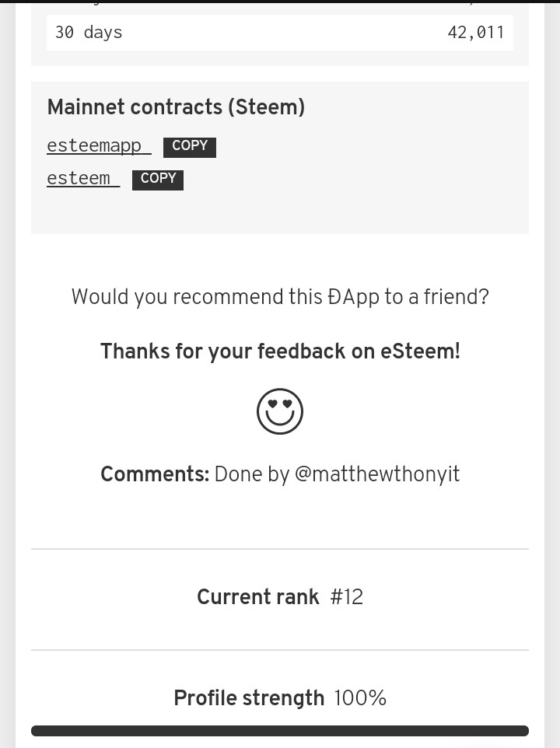Image resolution: width=560 pixels, height=748 pixels.
Task: Click the Profile strength progress bar
Action: coord(280,731)
